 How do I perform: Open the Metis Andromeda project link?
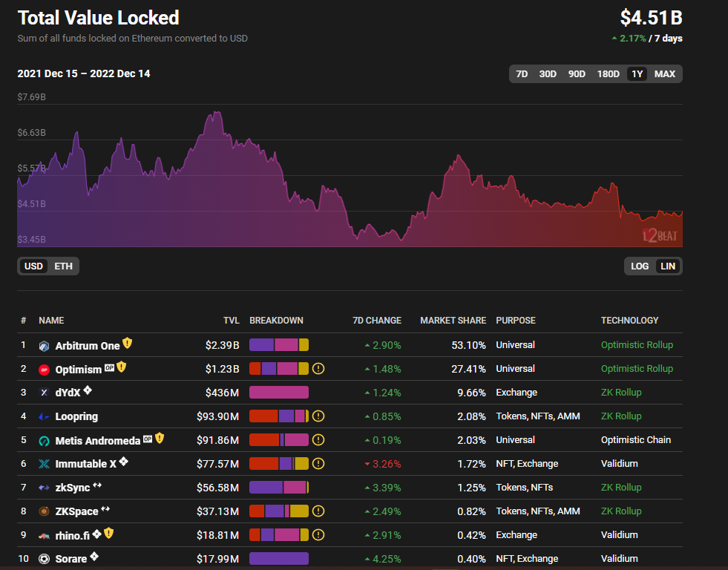[x=97, y=441]
